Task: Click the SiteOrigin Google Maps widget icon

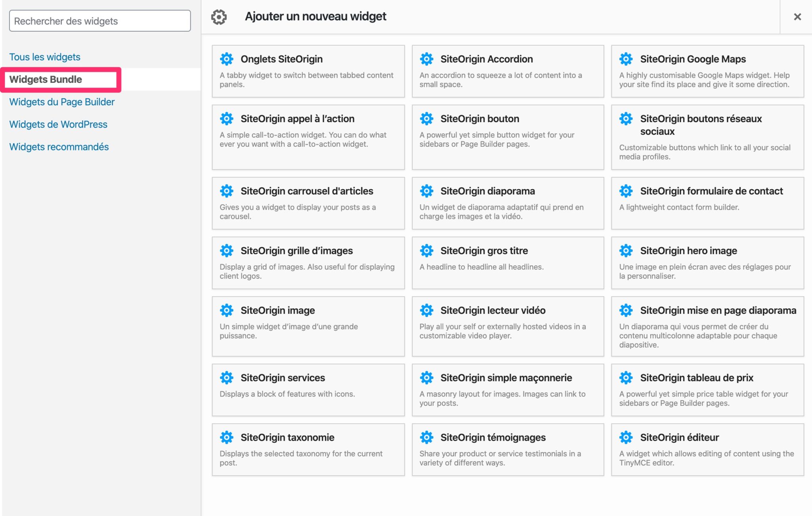Action: pyautogui.click(x=626, y=59)
